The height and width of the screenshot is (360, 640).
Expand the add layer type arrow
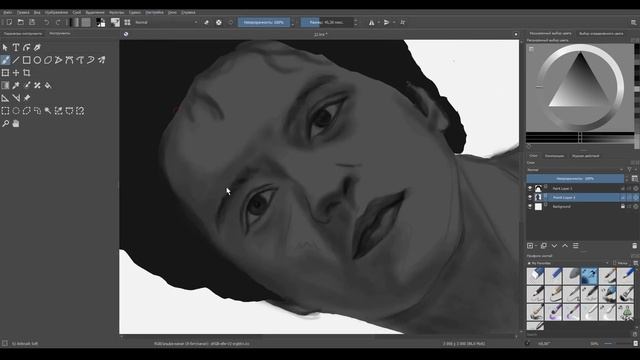tap(536, 246)
